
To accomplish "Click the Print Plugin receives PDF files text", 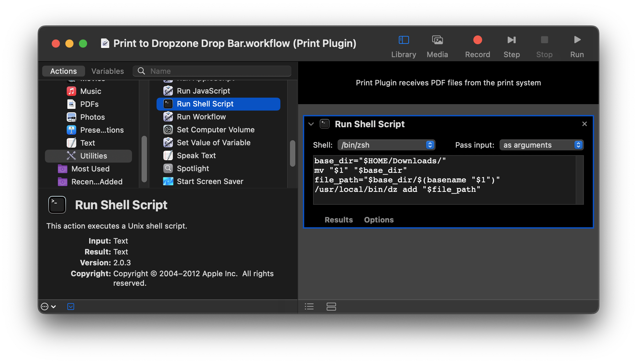I will [448, 83].
